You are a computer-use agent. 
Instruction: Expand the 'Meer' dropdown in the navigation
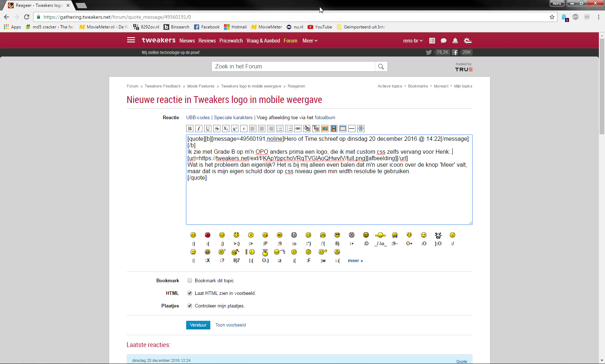[x=310, y=41]
